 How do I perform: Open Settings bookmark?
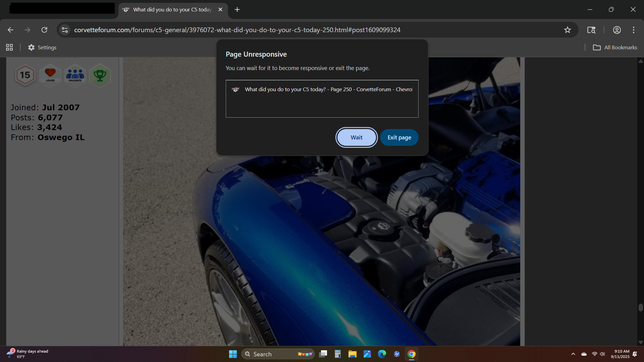[x=42, y=47]
